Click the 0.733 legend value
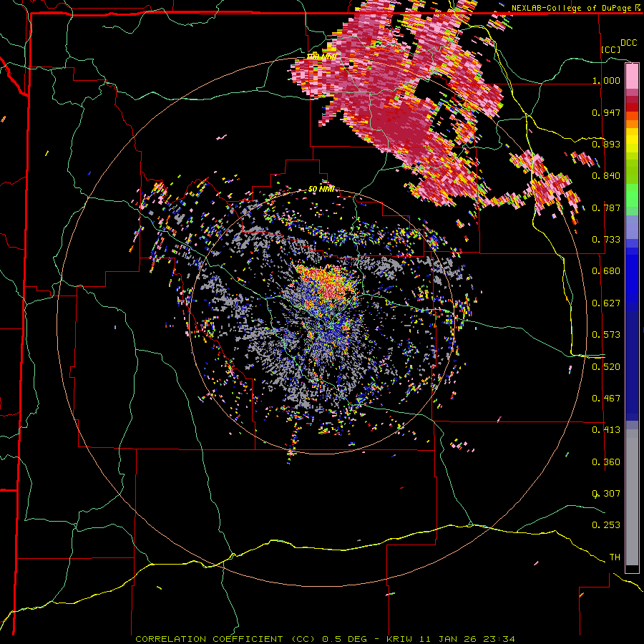 [606, 240]
